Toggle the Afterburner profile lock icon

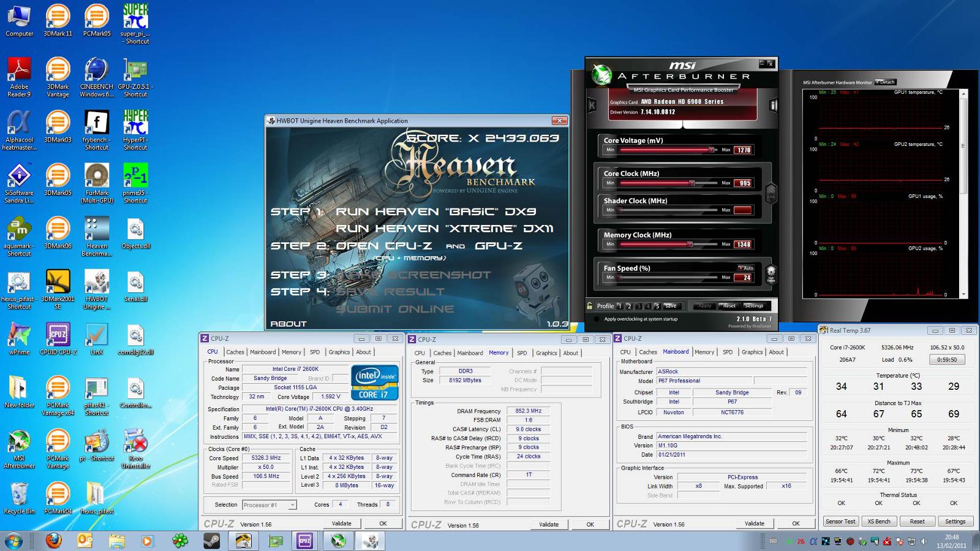click(x=590, y=305)
